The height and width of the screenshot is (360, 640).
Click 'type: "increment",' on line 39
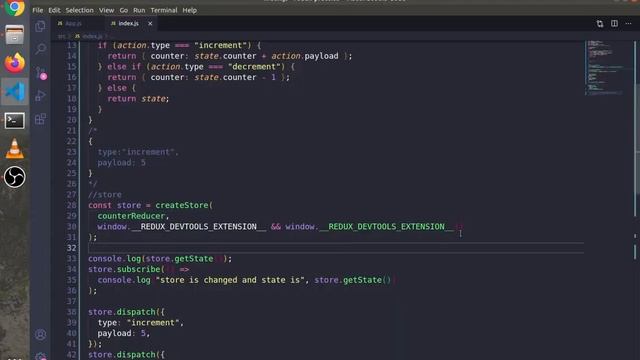(140, 322)
